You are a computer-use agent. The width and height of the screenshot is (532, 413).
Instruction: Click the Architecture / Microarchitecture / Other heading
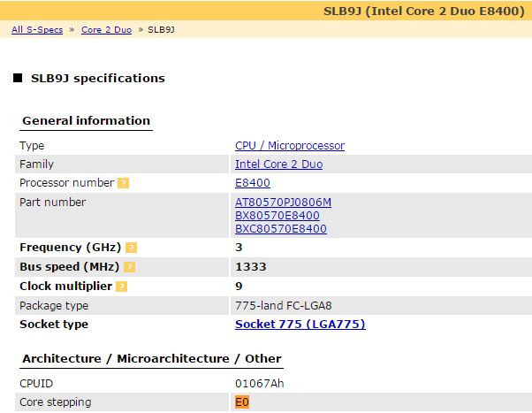pos(152,359)
